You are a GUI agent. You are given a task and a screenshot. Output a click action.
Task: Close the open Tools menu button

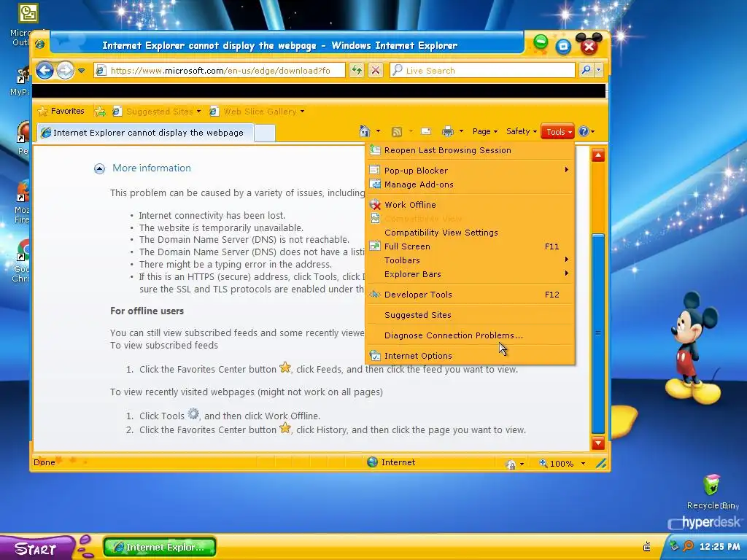[557, 132]
